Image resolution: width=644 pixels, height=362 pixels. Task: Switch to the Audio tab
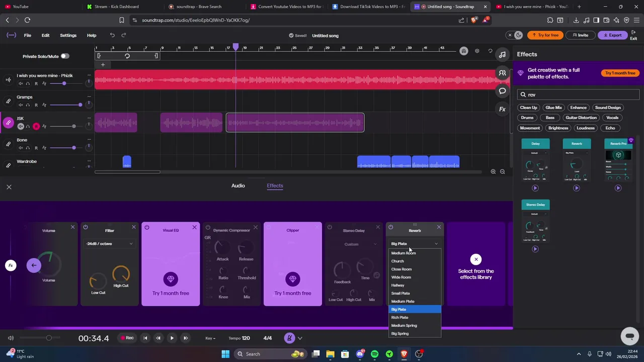pos(238,186)
